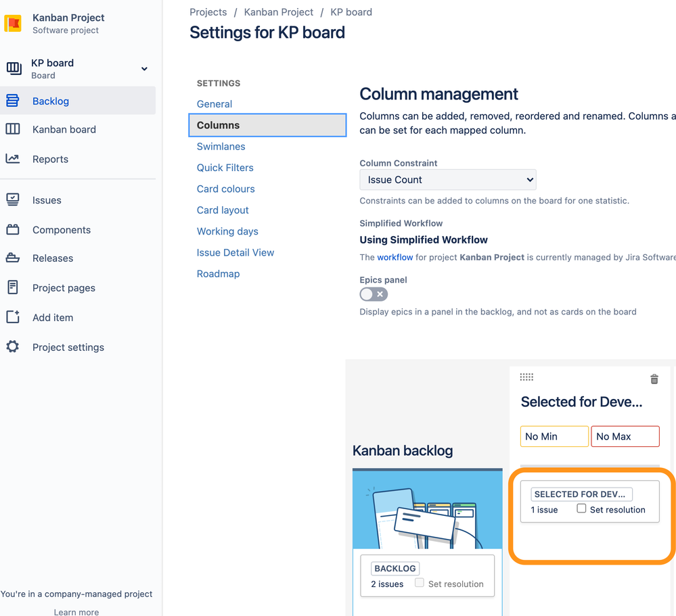Disable the Epics panel toggle
Viewport: 676px width, 616px height.
(x=374, y=294)
